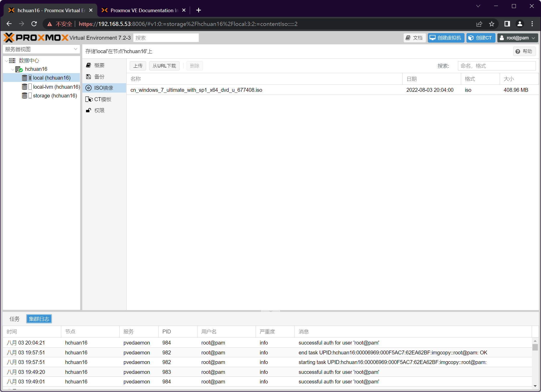Click the 帮助 help question icon
This screenshot has height=392, width=541.
[x=518, y=51]
